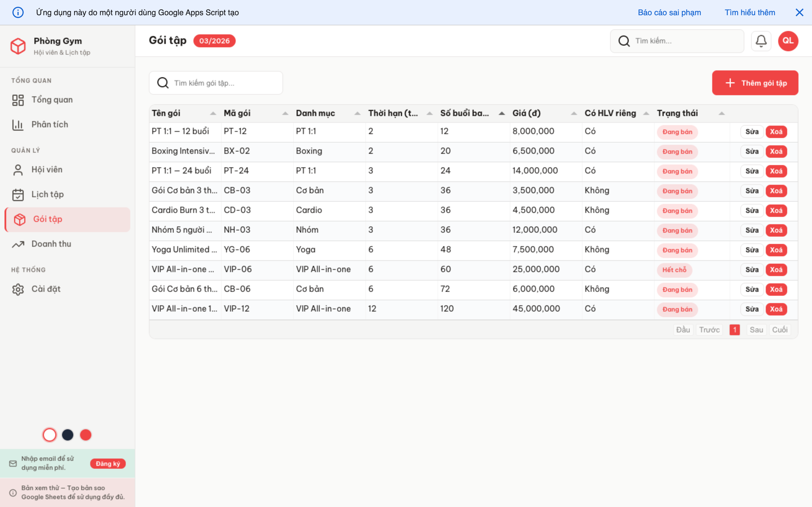Open Cài đặt settings
812x507 pixels.
point(18,289)
